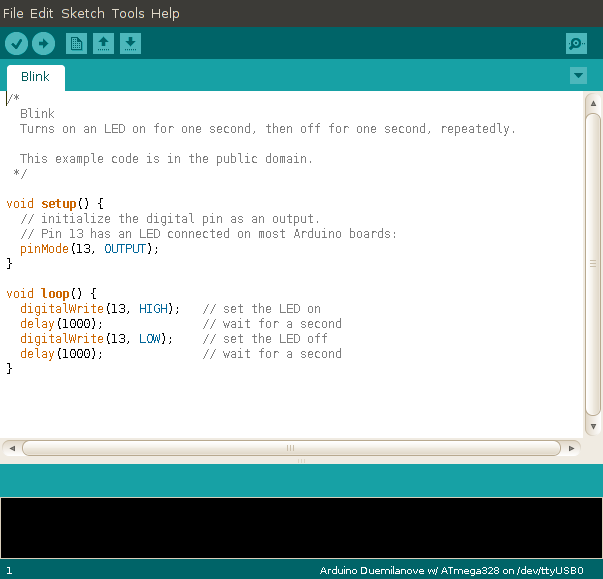This screenshot has height=579, width=603.
Task: Create a new sketch with the New icon
Action: pos(77,43)
